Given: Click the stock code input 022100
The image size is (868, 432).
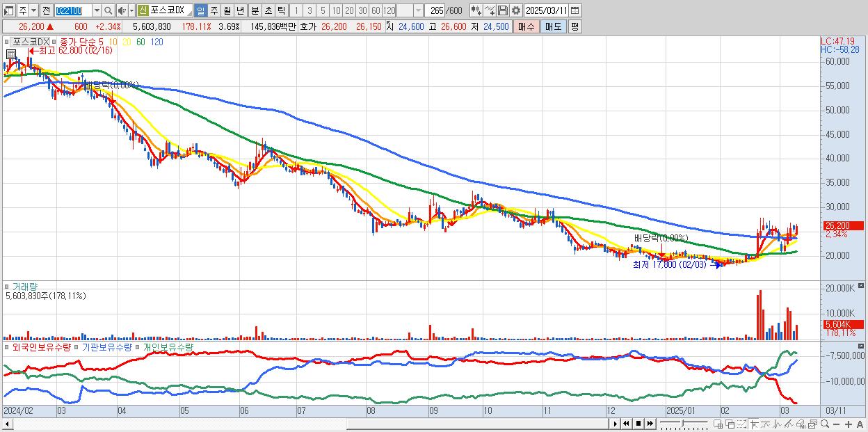Looking at the screenshot, I should [74, 10].
